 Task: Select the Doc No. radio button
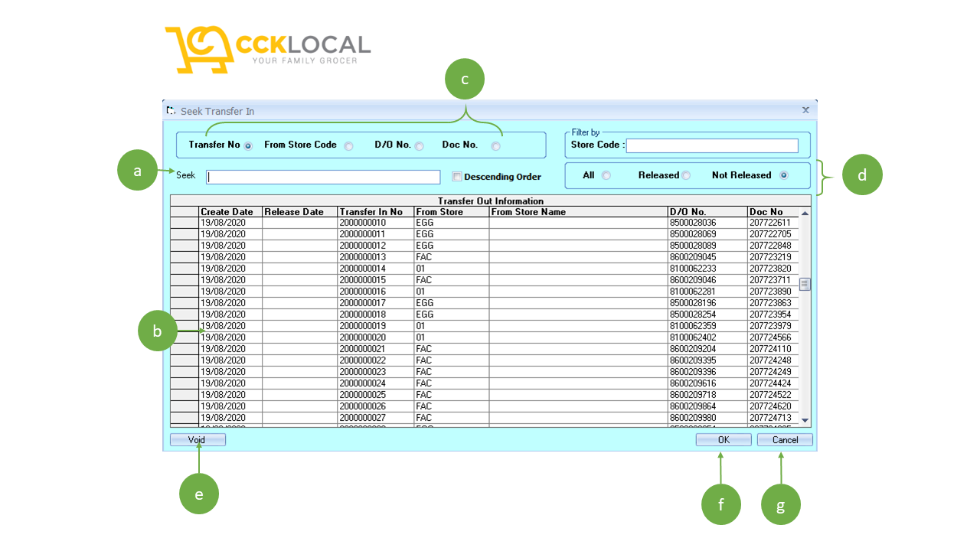click(496, 145)
